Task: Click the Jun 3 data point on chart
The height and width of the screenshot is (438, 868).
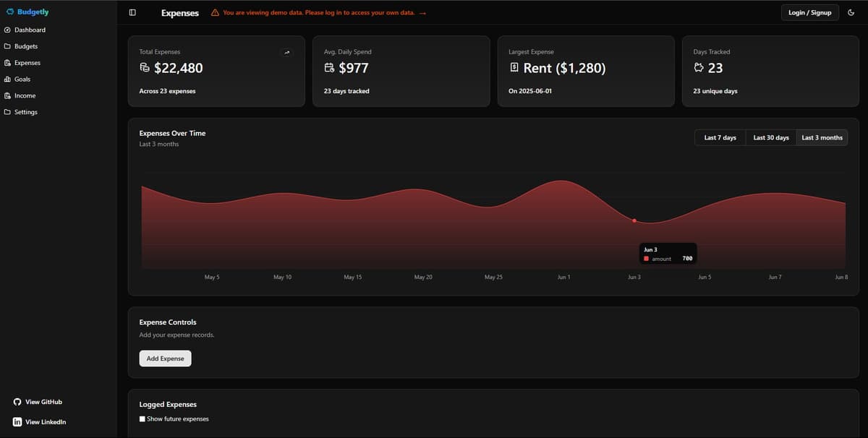Action: click(634, 220)
